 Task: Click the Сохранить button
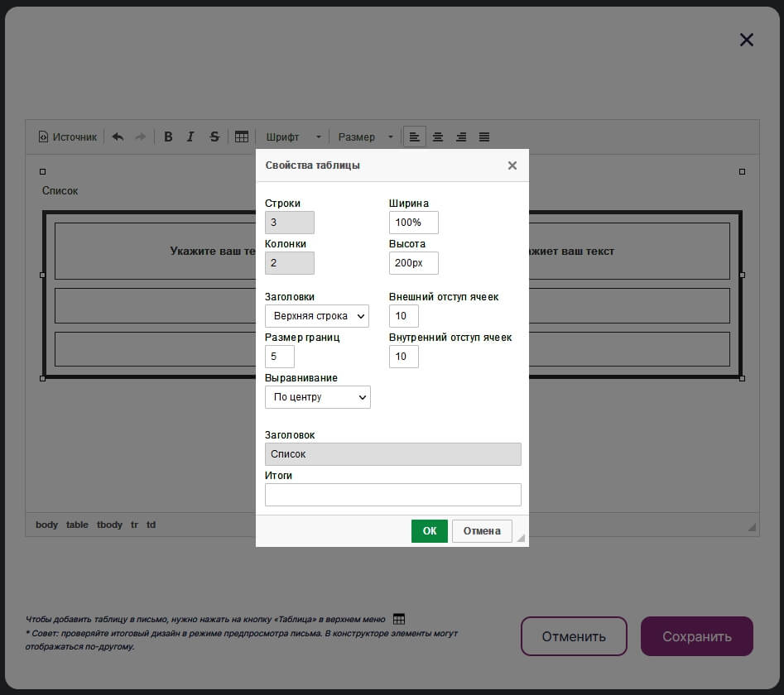pos(697,636)
